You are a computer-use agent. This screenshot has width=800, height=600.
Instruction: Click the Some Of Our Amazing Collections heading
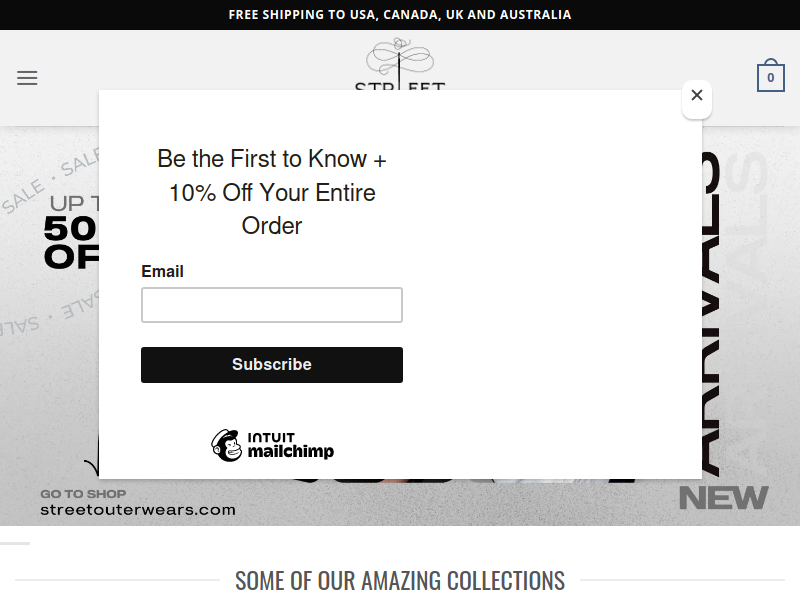400,581
